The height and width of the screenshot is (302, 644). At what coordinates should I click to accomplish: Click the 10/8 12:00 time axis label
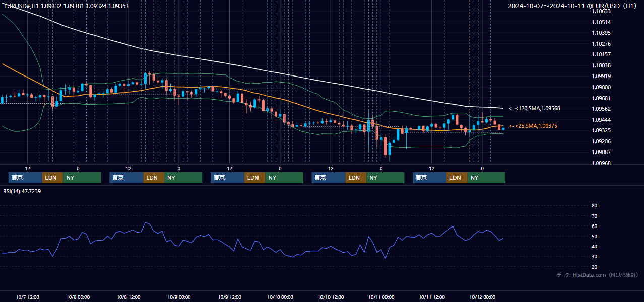(128, 297)
